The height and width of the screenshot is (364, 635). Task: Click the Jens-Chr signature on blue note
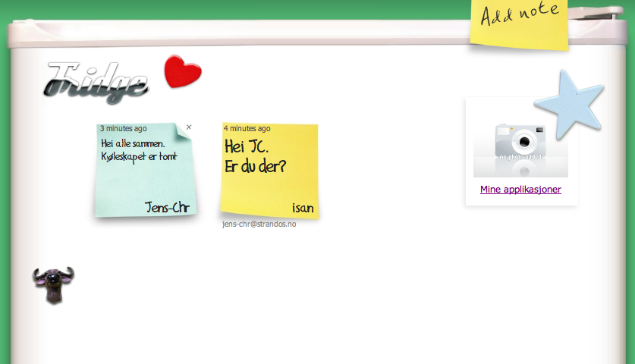pyautogui.click(x=167, y=207)
